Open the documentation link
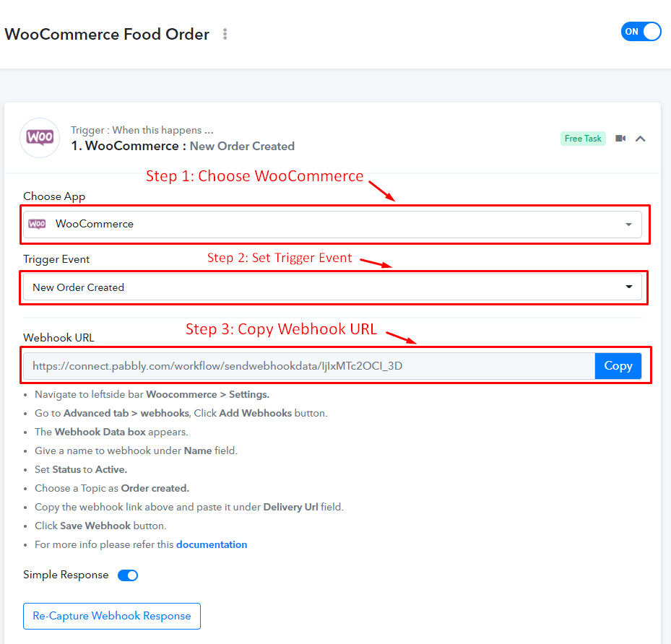This screenshot has width=671, height=644. (x=212, y=544)
